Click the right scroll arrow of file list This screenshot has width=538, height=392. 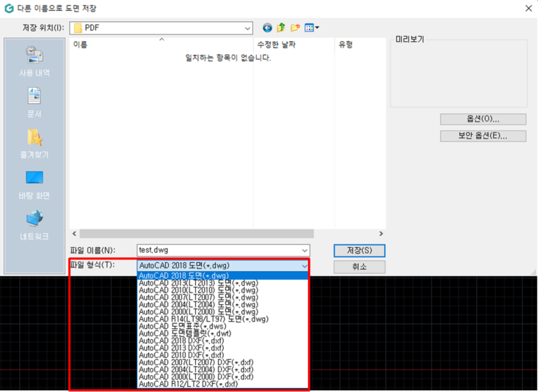click(381, 233)
